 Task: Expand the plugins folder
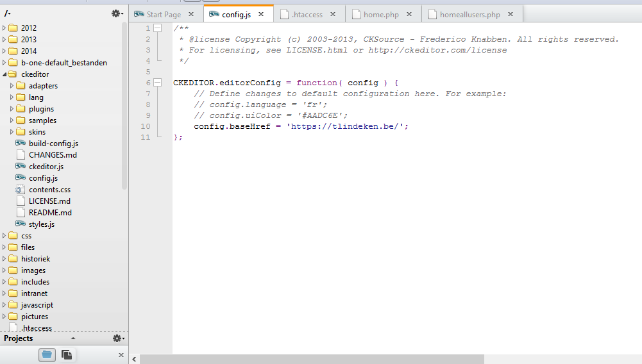13,109
